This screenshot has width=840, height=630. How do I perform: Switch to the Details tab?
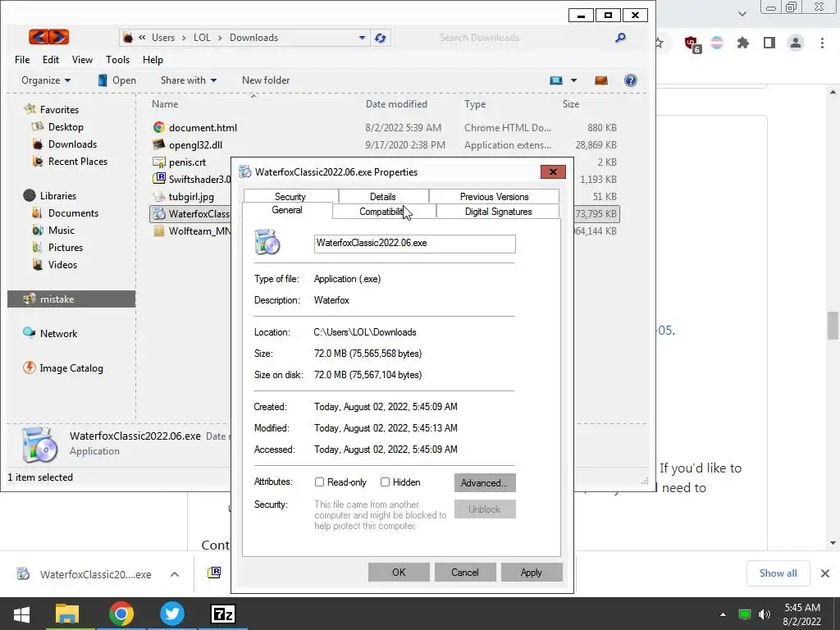382,197
